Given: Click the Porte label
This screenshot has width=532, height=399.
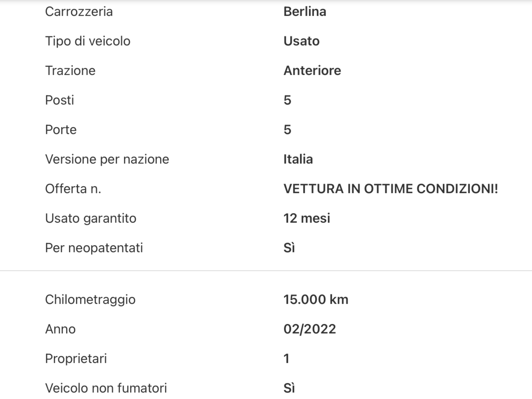Looking at the screenshot, I should [61, 130].
